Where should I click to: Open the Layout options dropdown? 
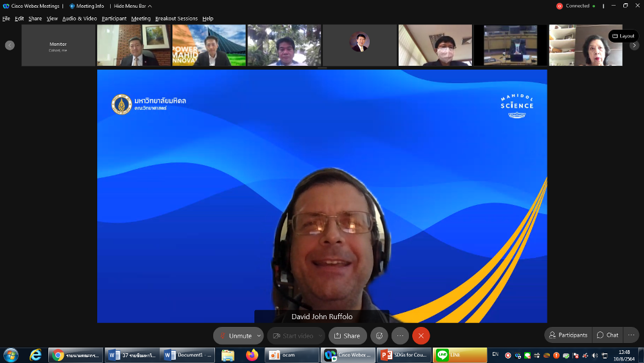623,36
